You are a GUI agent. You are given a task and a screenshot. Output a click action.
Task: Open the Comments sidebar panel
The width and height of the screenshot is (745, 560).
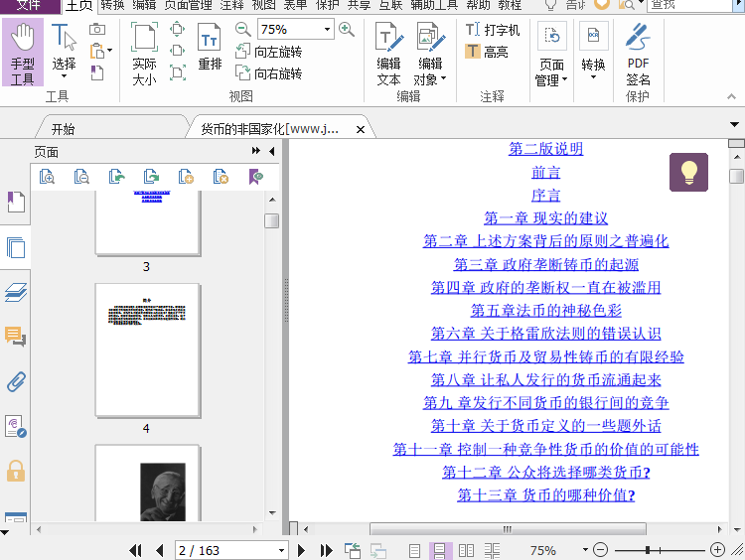[x=16, y=337]
